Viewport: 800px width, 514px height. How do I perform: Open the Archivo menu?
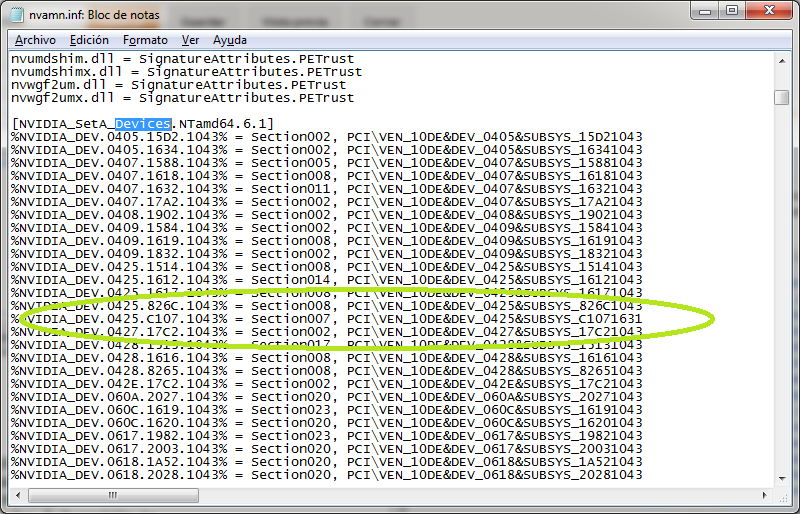[35, 40]
